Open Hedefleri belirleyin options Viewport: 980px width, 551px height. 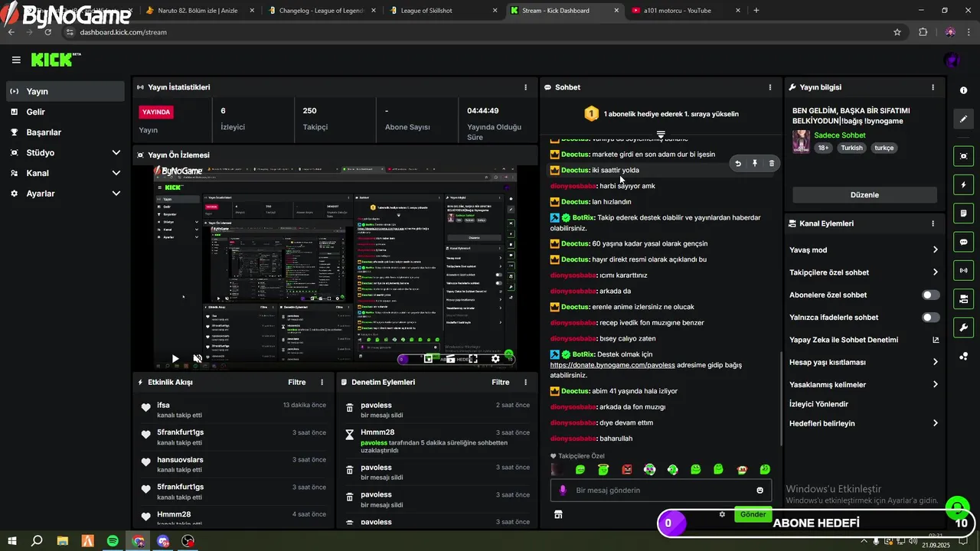tap(864, 423)
